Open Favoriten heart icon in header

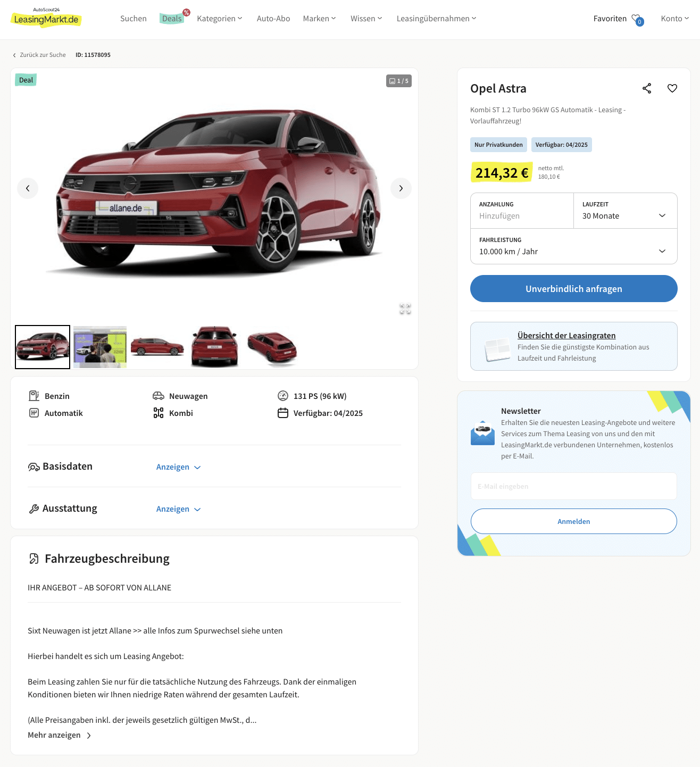(637, 19)
